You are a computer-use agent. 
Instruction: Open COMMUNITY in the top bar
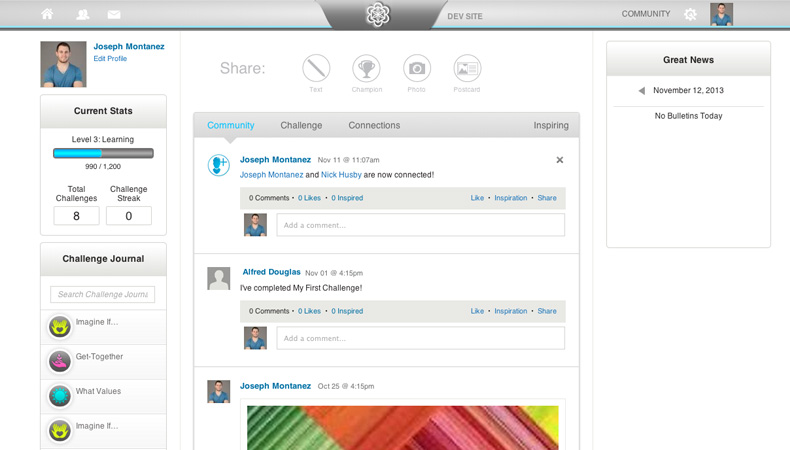[x=645, y=14]
